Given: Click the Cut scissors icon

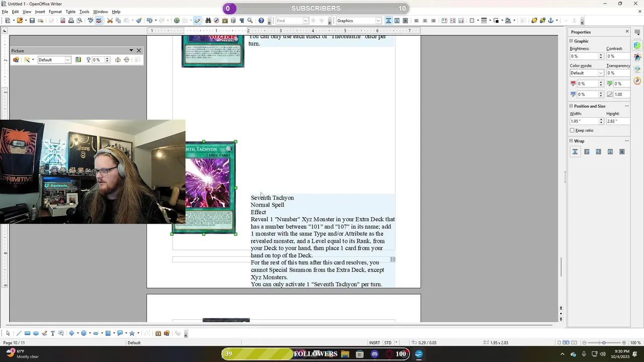Looking at the screenshot, I should [x=110, y=21].
